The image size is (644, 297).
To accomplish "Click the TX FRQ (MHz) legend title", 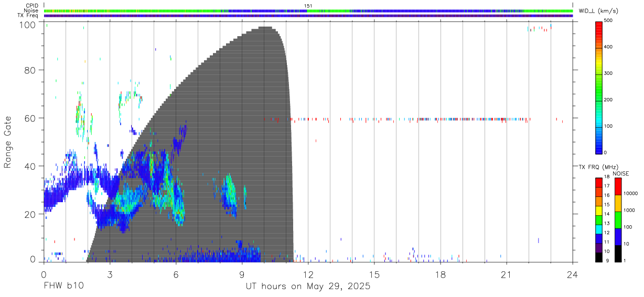I will (597, 167).
